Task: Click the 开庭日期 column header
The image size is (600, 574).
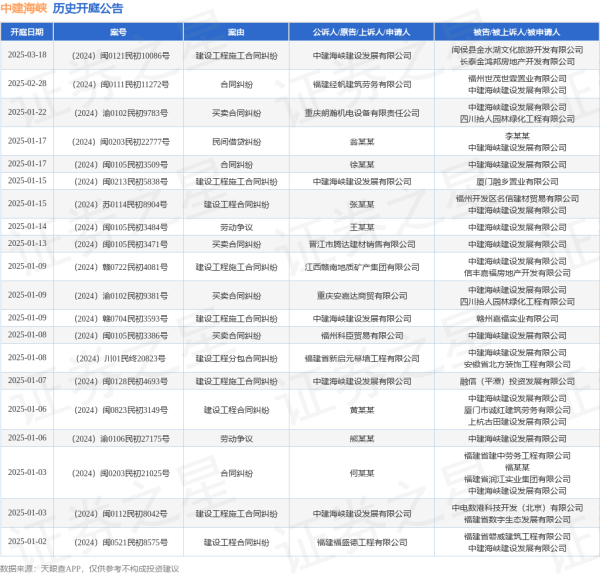Action: click(27, 32)
